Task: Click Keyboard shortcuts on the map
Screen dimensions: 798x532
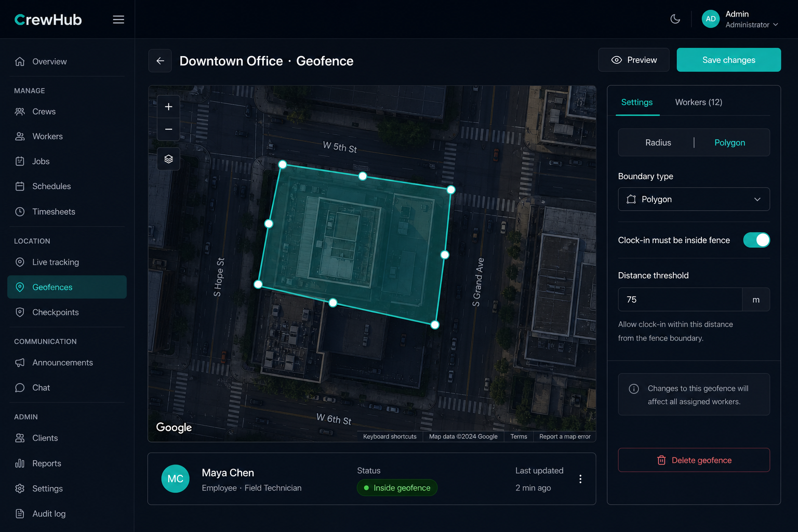Action: [390, 436]
